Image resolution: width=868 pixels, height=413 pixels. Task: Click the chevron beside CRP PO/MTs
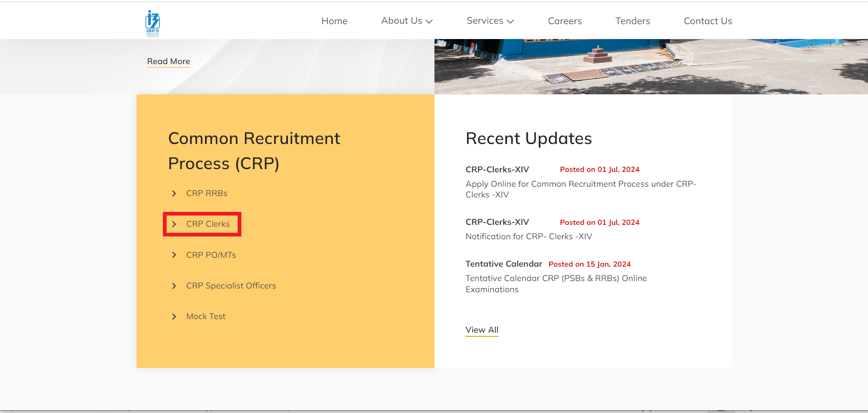click(174, 255)
